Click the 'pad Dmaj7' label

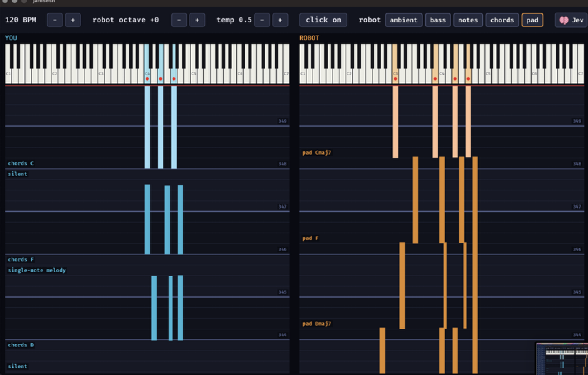(317, 324)
